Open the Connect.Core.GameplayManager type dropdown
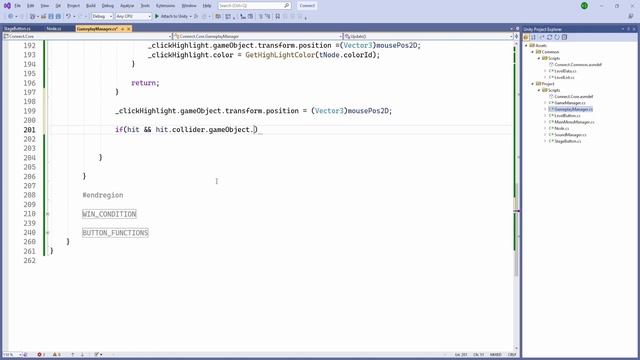 tap(258, 36)
